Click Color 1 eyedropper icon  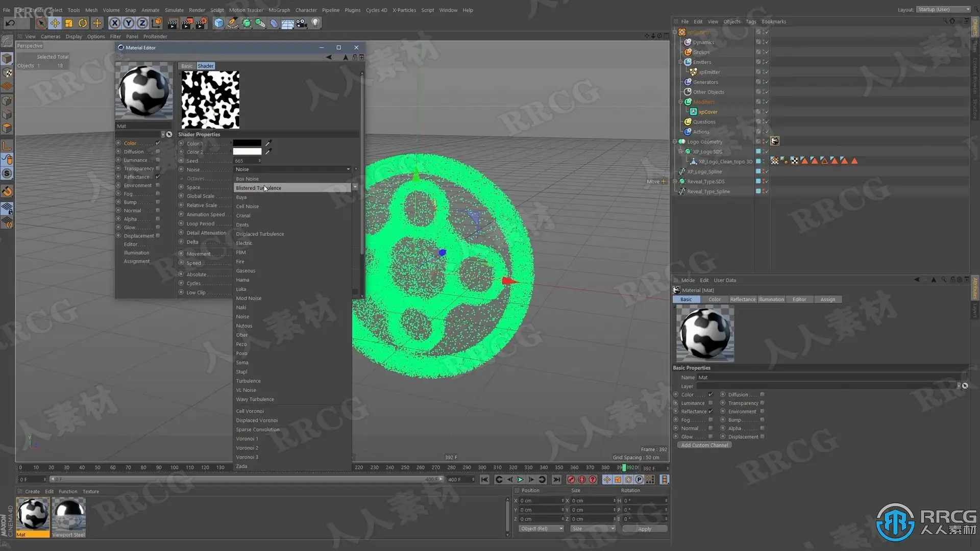(268, 143)
